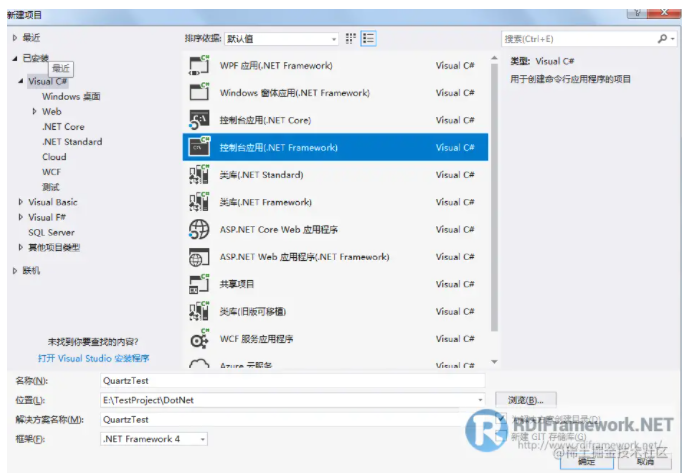Click the search magnifier icon
Image resolution: width=688 pixels, height=476 pixels.
click(x=662, y=39)
